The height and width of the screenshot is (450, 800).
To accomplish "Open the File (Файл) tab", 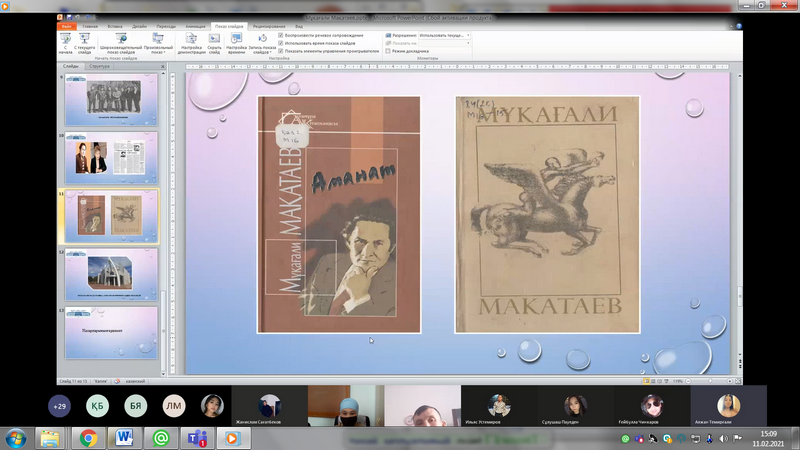I will [66, 26].
